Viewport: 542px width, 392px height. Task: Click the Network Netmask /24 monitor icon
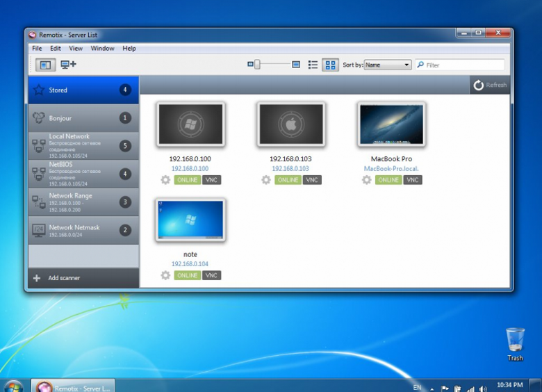39,230
